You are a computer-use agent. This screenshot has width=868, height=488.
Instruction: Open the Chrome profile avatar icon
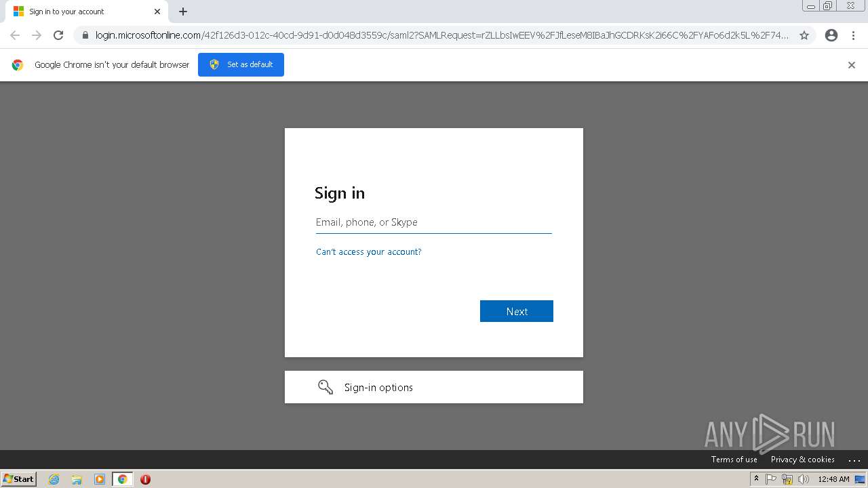(x=831, y=35)
